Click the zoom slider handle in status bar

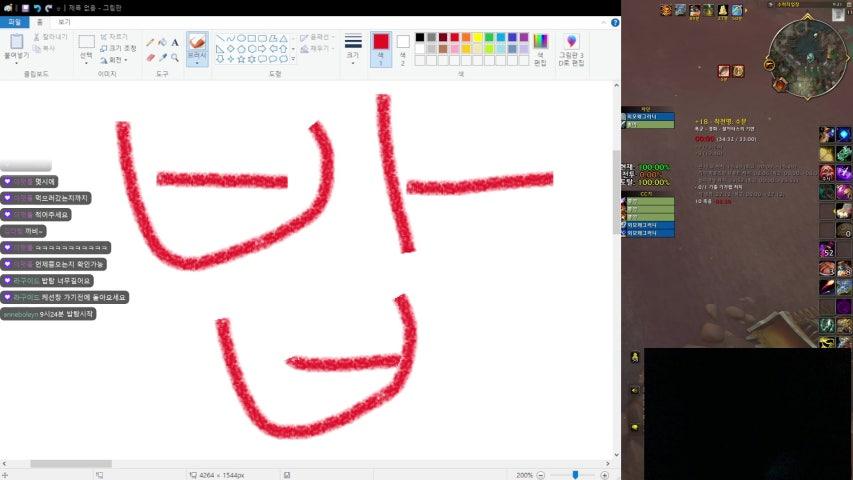[575, 475]
